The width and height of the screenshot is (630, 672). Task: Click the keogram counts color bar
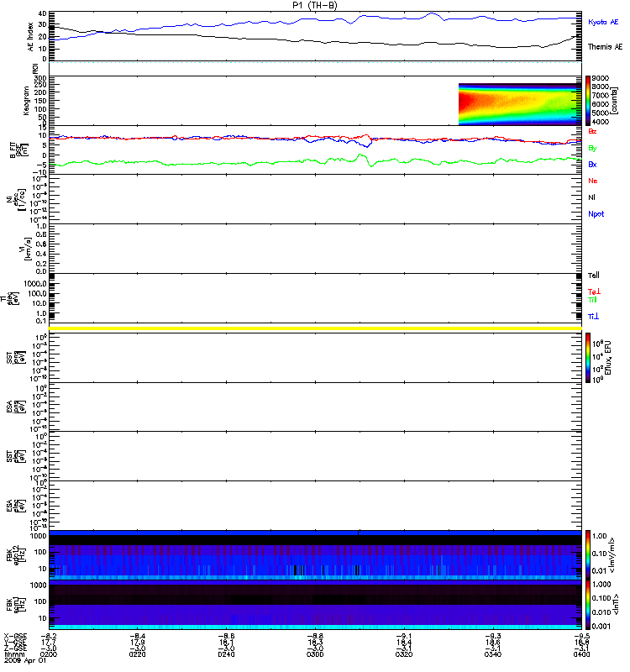[588, 101]
